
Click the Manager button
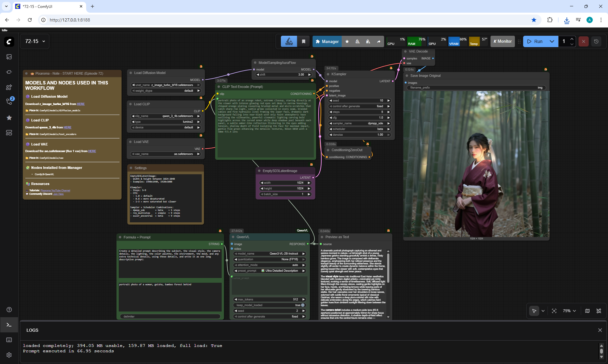327,41
